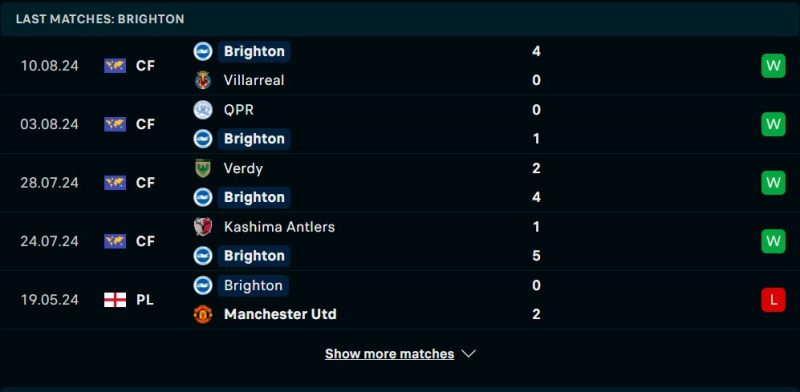Image resolution: width=800 pixels, height=392 pixels.
Task: Click the Villarreal club crest icon
Action: point(203,80)
